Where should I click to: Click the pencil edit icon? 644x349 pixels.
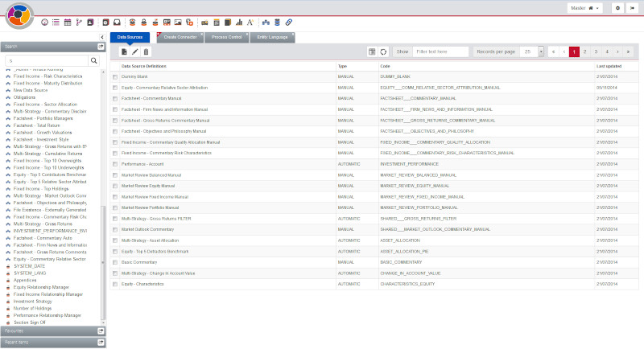tap(135, 51)
